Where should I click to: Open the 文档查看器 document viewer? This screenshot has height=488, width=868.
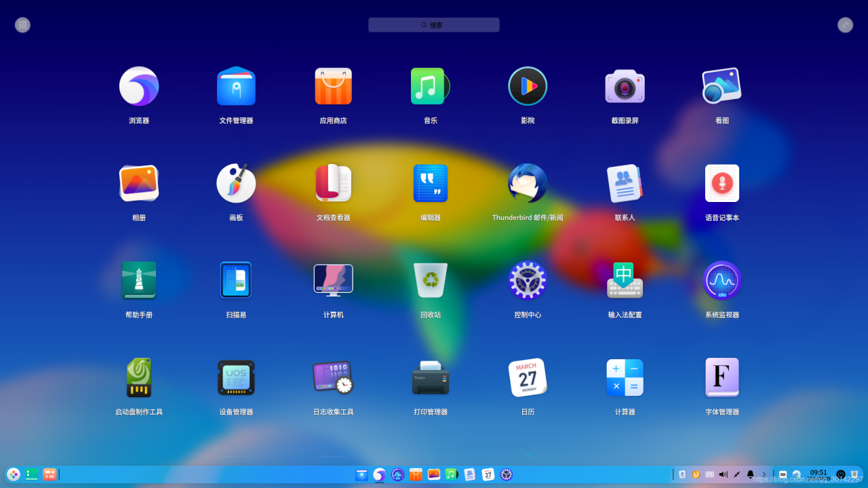coord(333,183)
